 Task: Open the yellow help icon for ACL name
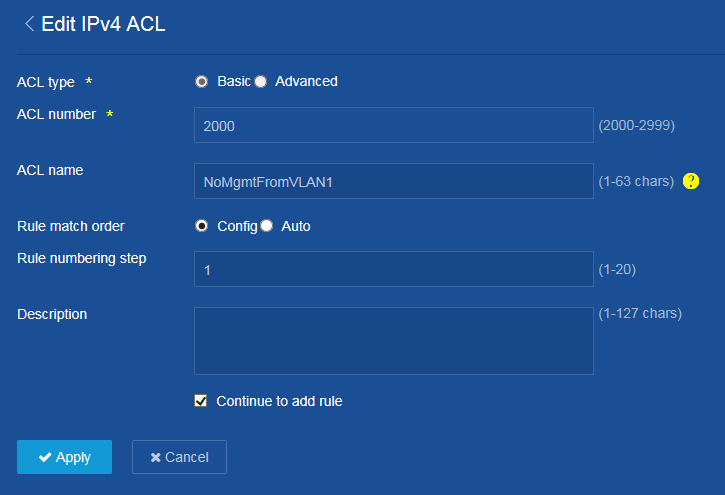(x=691, y=181)
